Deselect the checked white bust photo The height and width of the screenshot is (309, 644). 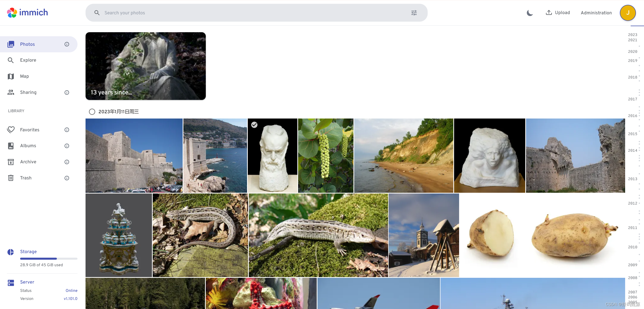[x=254, y=125]
